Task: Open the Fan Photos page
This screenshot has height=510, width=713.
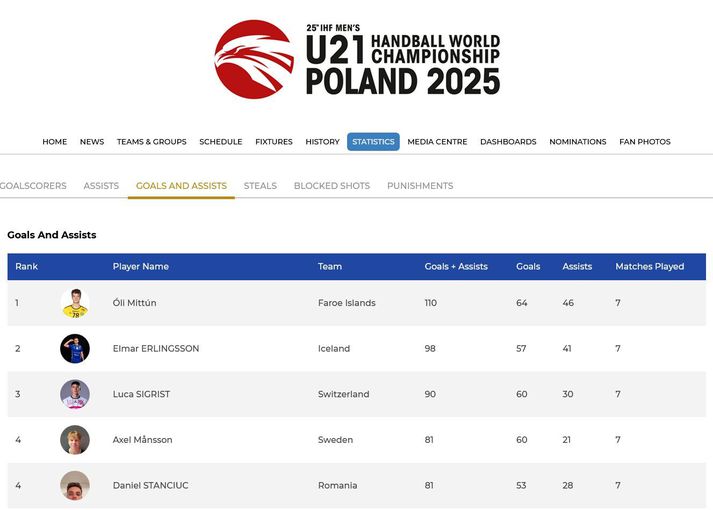Action: tap(645, 142)
